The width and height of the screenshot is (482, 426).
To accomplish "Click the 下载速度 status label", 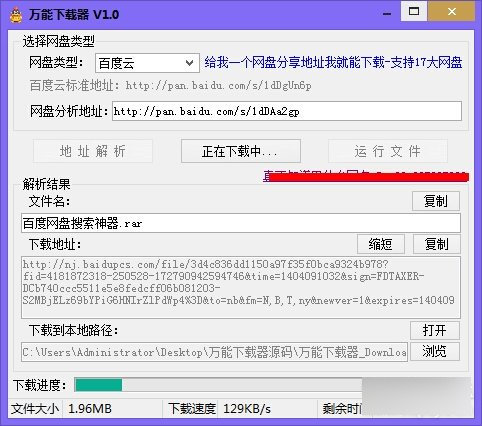I will (x=192, y=409).
